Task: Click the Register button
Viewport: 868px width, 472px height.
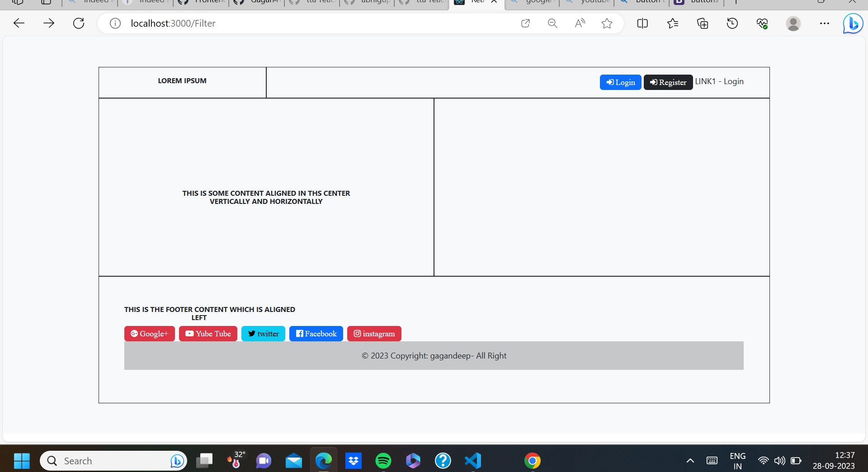Action: click(668, 82)
